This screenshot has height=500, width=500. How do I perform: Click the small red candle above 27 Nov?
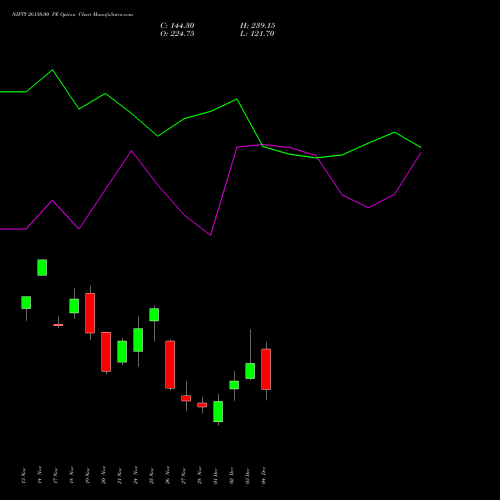[186, 398]
